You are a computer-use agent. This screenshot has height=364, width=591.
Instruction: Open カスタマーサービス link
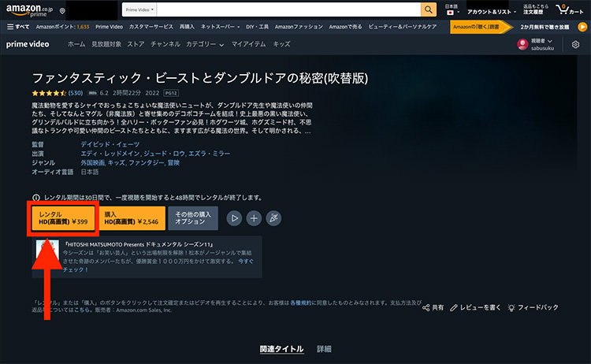pos(151,27)
